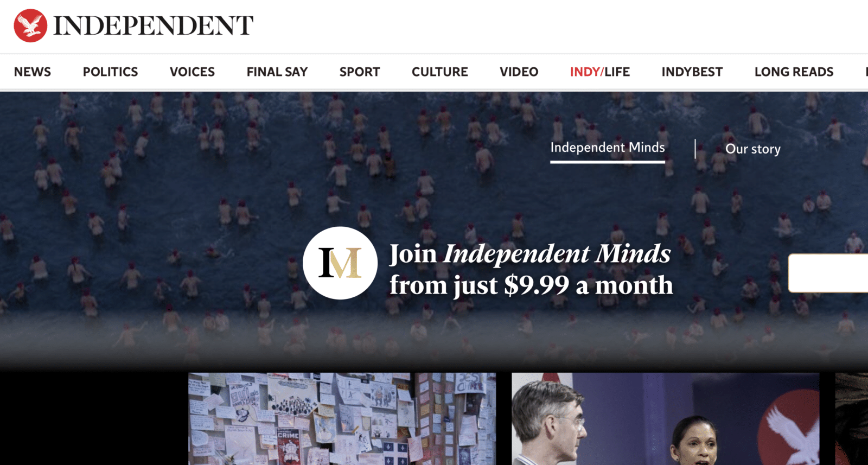Image resolution: width=868 pixels, height=465 pixels.
Task: Click the IM Independent Minds circle badge
Action: 340,263
